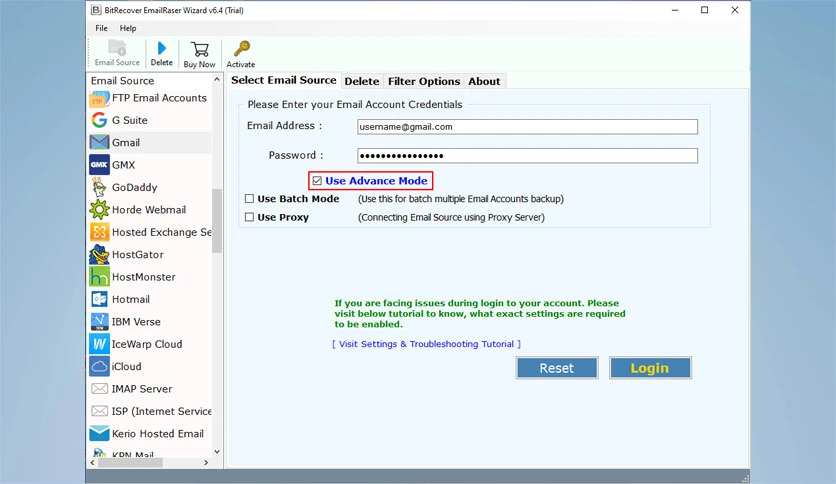
Task: Select the G Suite Google icon
Action: coord(99,120)
